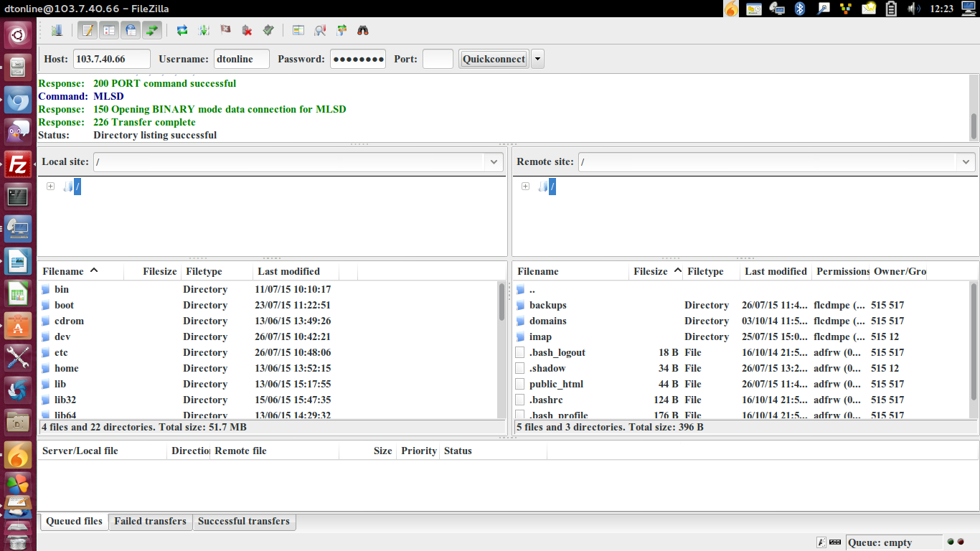980x551 pixels.
Task: Click the Host input field
Action: (x=112, y=59)
